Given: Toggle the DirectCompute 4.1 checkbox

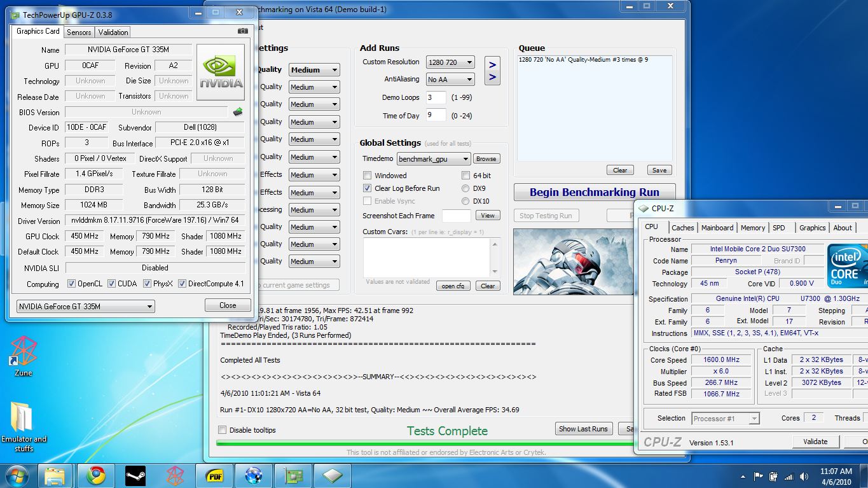Looking at the screenshot, I should click(182, 284).
